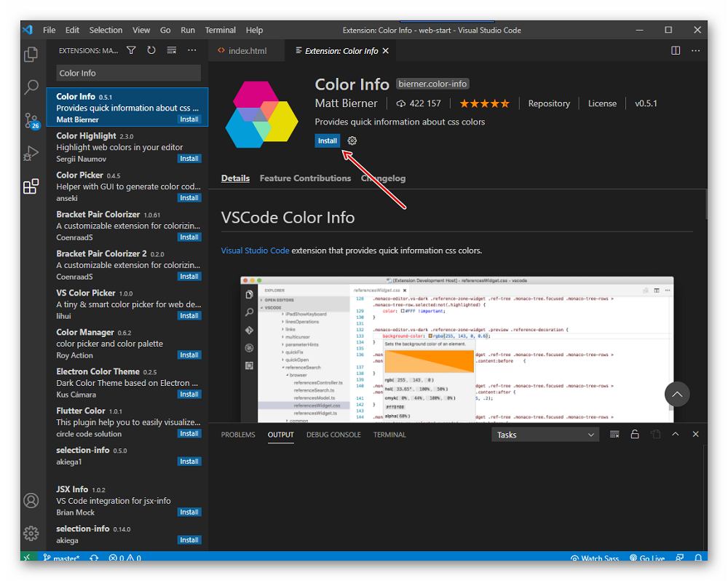Open the Accounts icon in activity bar

(x=31, y=500)
